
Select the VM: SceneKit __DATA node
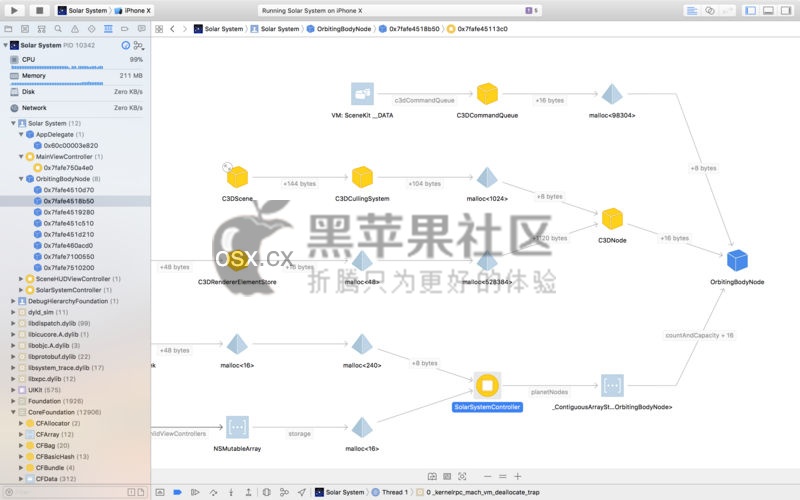tap(362, 94)
